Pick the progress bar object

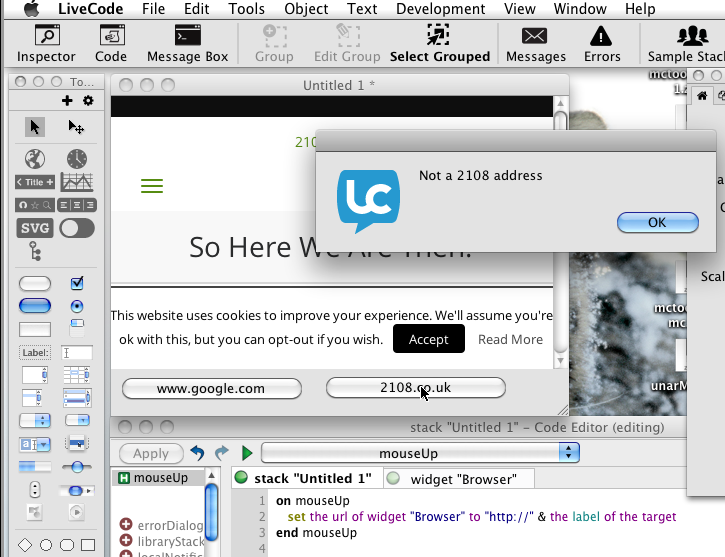pos(35,466)
